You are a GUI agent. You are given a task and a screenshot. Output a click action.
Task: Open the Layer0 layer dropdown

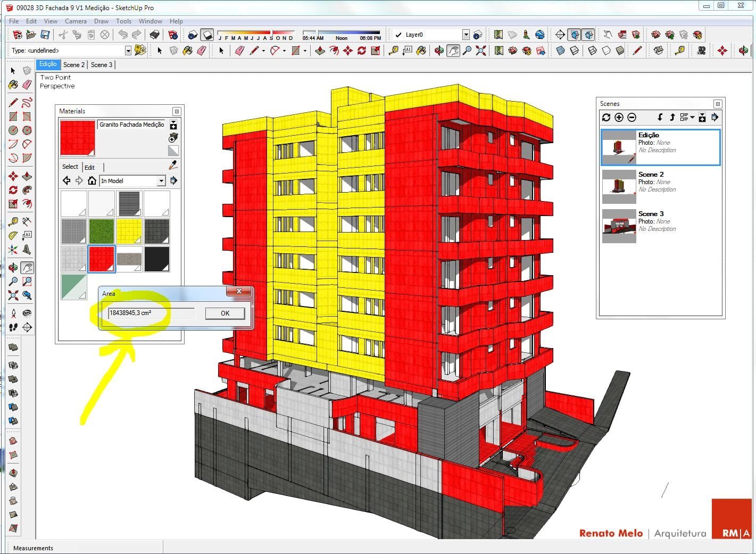(466, 35)
